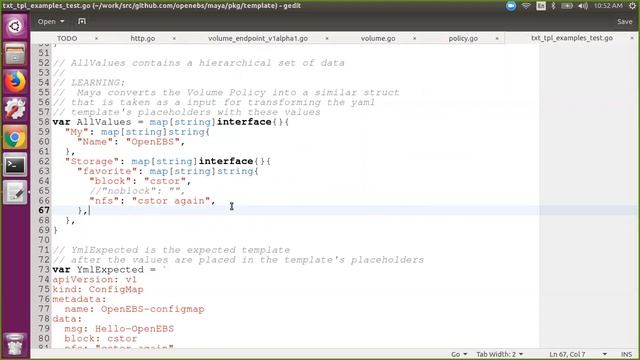Show clock calendar at 10:52 AM
640x360 pixels.
click(x=608, y=6)
